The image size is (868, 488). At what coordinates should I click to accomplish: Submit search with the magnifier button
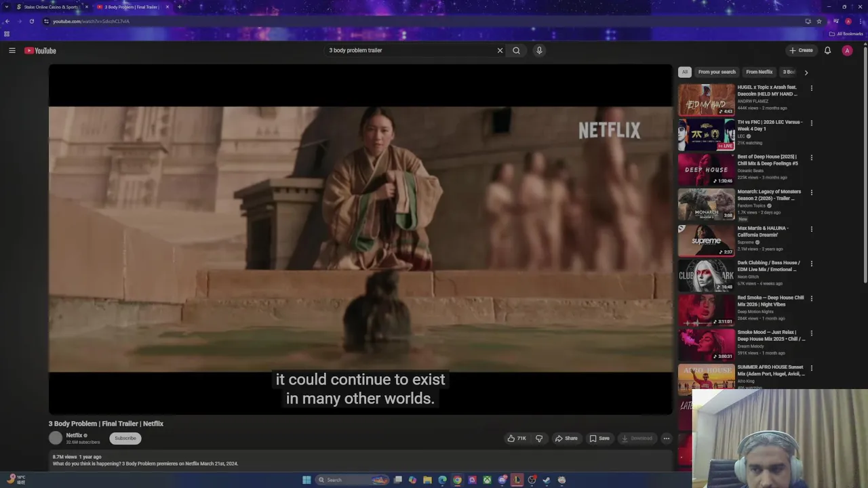pos(516,50)
